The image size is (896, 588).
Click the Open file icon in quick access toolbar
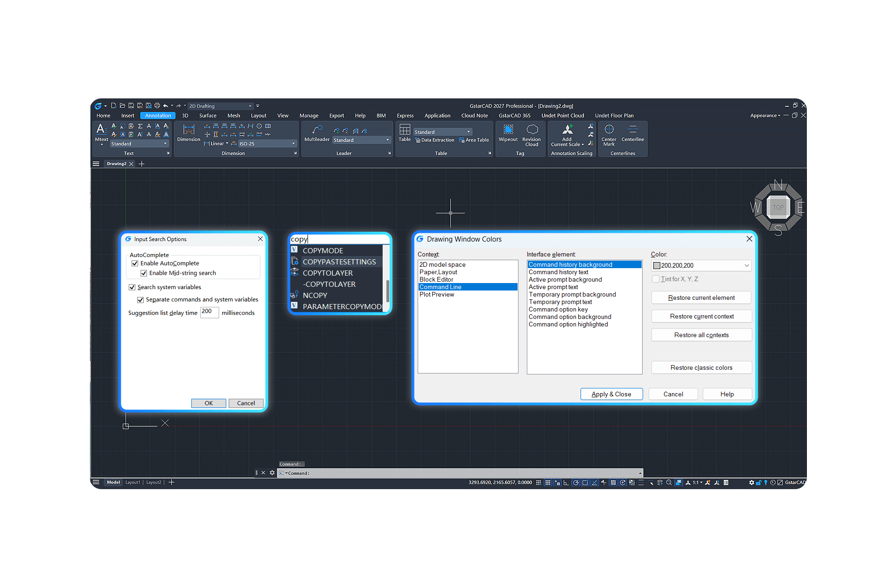(x=122, y=106)
